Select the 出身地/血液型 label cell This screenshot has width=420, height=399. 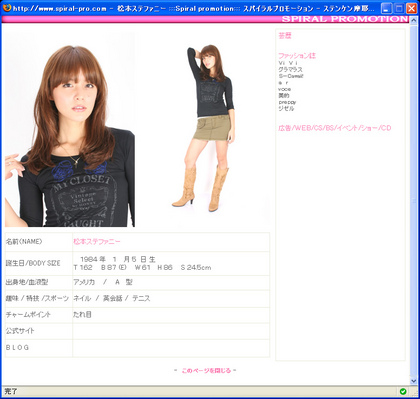[39, 282]
